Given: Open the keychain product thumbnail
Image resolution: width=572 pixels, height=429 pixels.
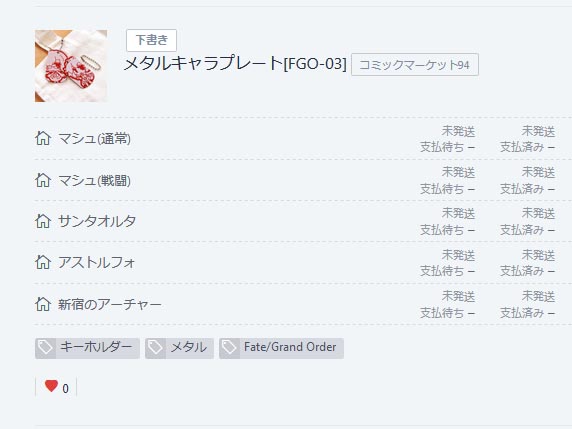Looking at the screenshot, I should point(71,66).
